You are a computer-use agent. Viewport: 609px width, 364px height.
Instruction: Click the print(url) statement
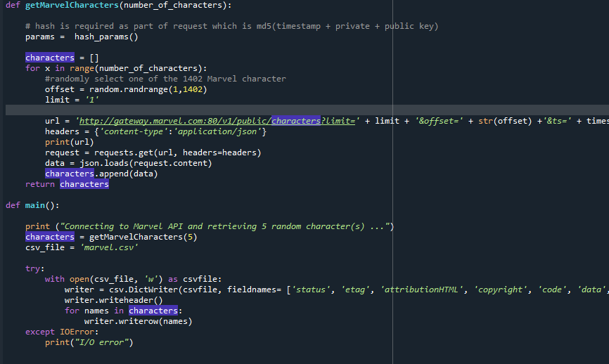(69, 142)
